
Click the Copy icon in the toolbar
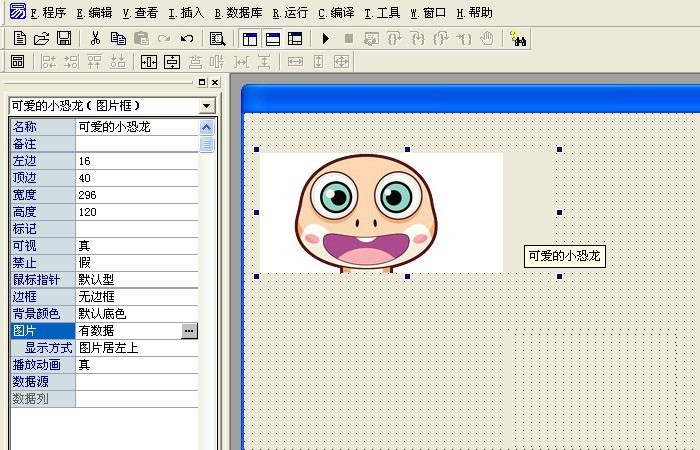point(118,39)
